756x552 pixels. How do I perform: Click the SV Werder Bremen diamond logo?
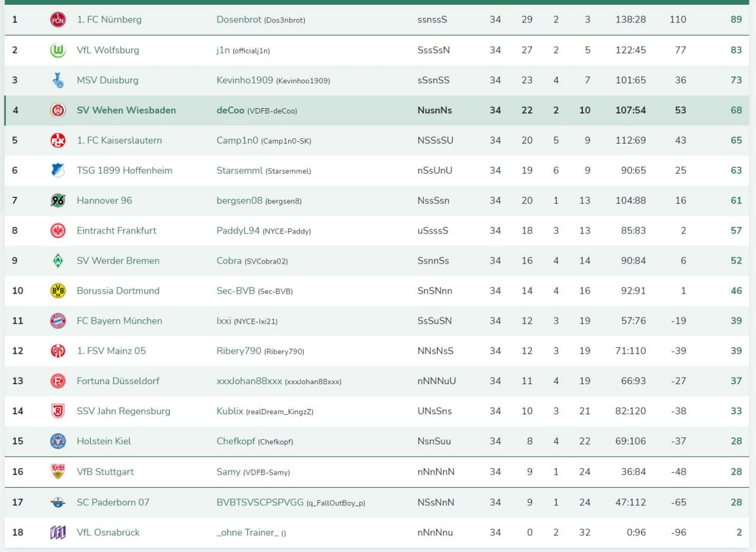tap(58, 261)
